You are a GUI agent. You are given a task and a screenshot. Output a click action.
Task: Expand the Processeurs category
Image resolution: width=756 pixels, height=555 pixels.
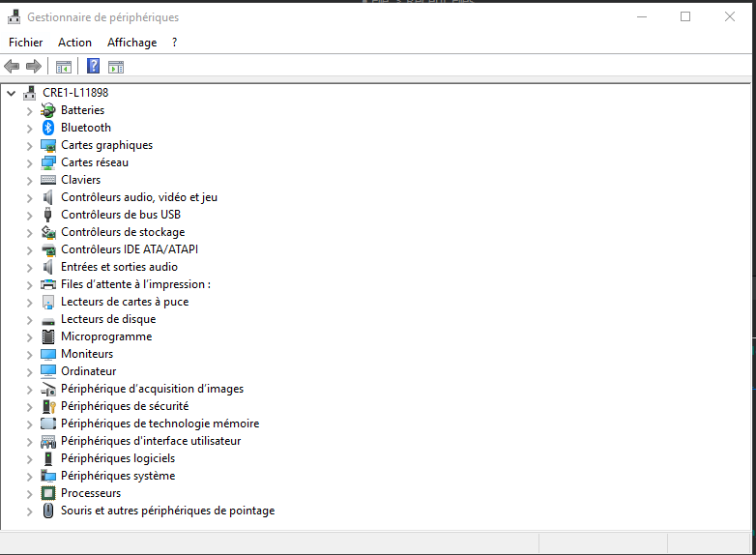(x=29, y=494)
